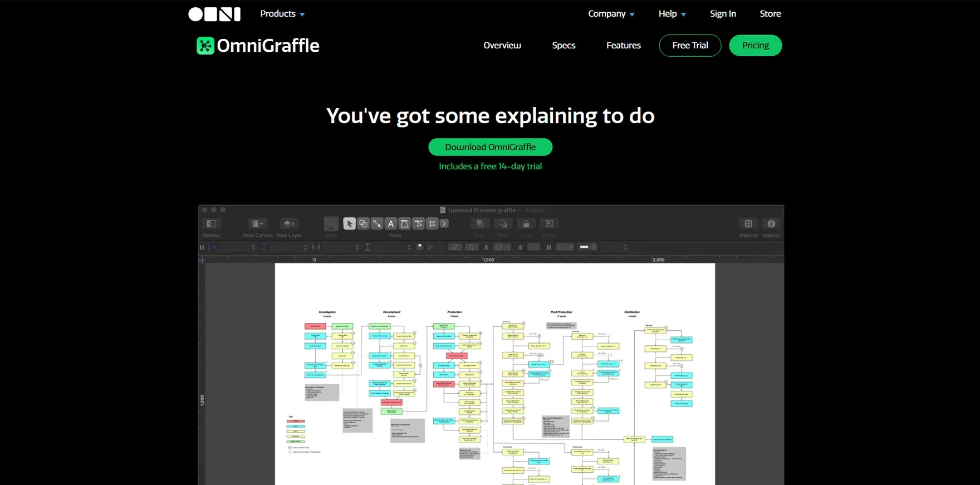Click the Lock padlock icon

click(526, 224)
